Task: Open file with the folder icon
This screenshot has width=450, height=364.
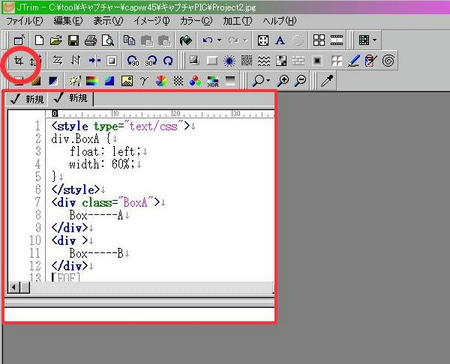Action: tap(56, 40)
